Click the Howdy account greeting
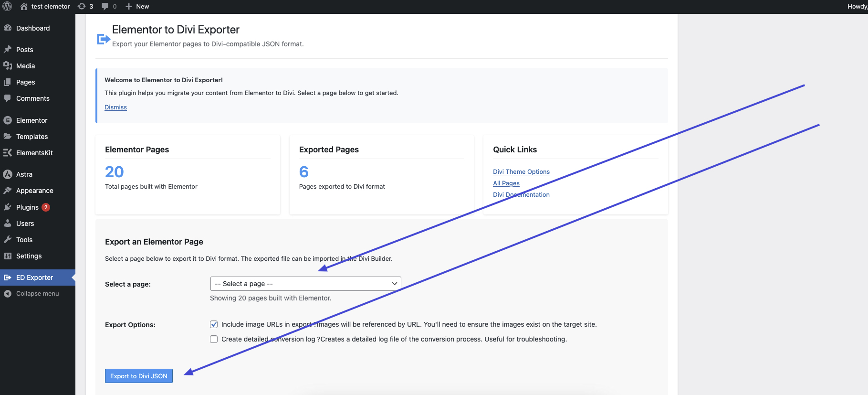The width and height of the screenshot is (868, 395). coord(858,6)
